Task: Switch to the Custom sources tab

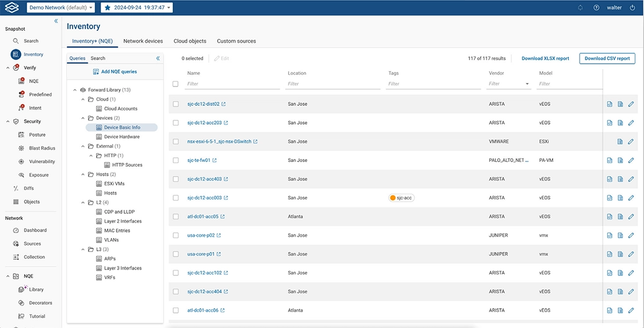Action: point(236,41)
